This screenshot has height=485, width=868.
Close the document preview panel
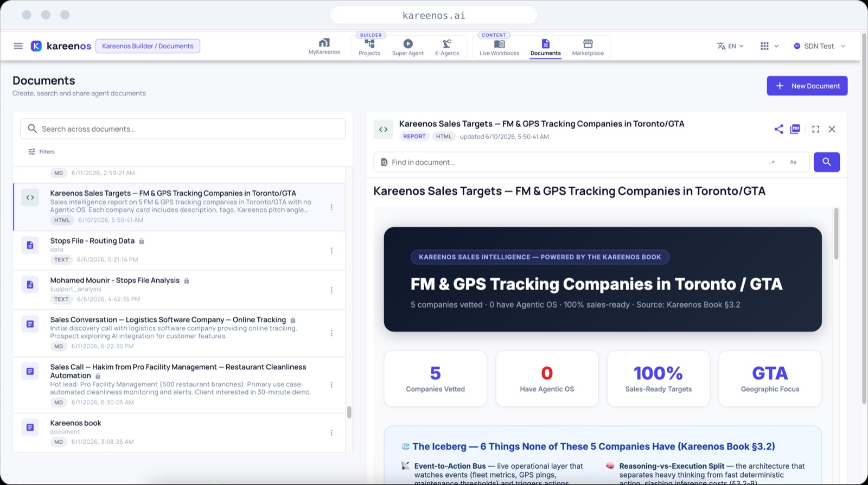(x=832, y=129)
